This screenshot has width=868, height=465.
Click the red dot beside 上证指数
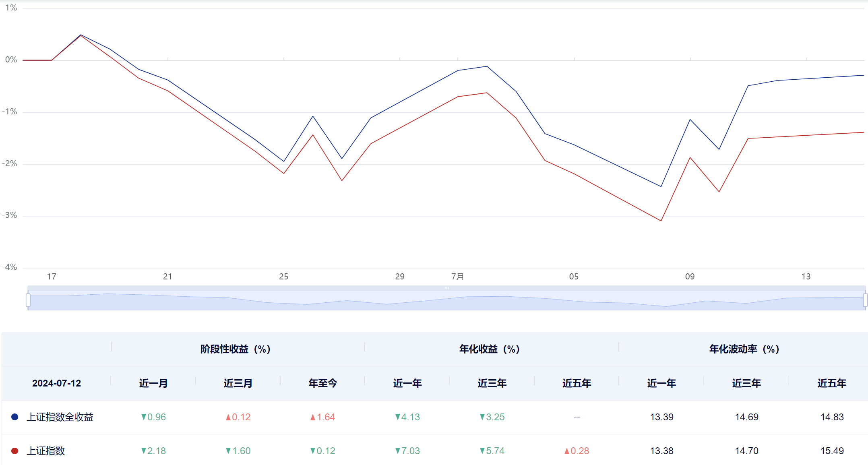(15, 451)
